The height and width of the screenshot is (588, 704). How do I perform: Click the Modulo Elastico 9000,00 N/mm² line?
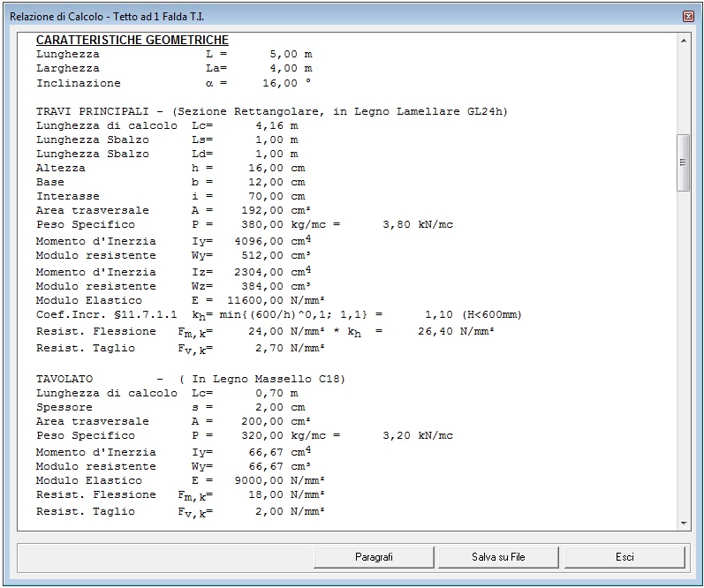pos(180,480)
